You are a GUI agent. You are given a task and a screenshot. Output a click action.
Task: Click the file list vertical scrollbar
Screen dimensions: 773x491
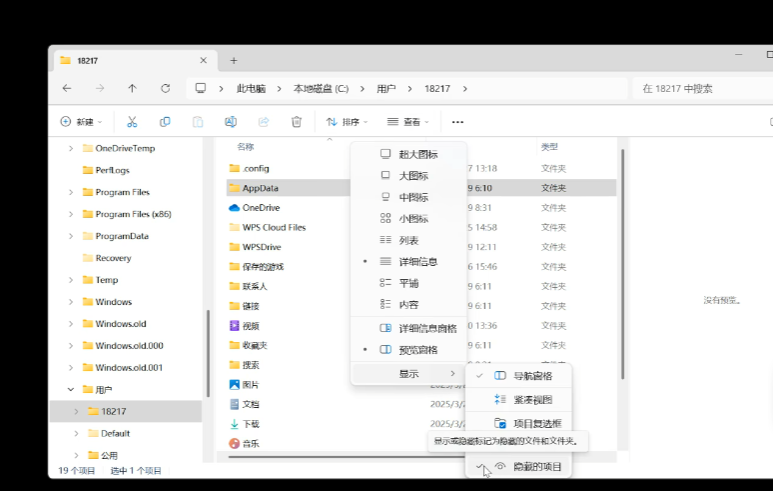tap(622, 264)
